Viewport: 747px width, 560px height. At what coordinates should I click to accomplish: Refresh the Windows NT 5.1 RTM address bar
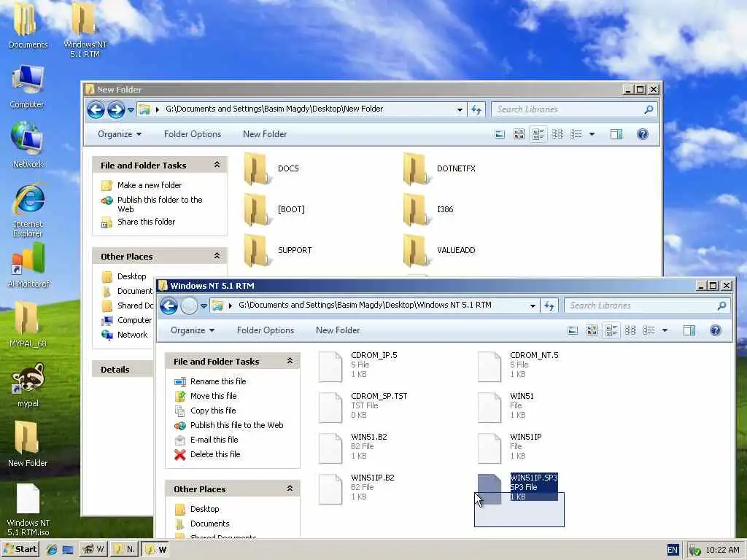(x=549, y=306)
